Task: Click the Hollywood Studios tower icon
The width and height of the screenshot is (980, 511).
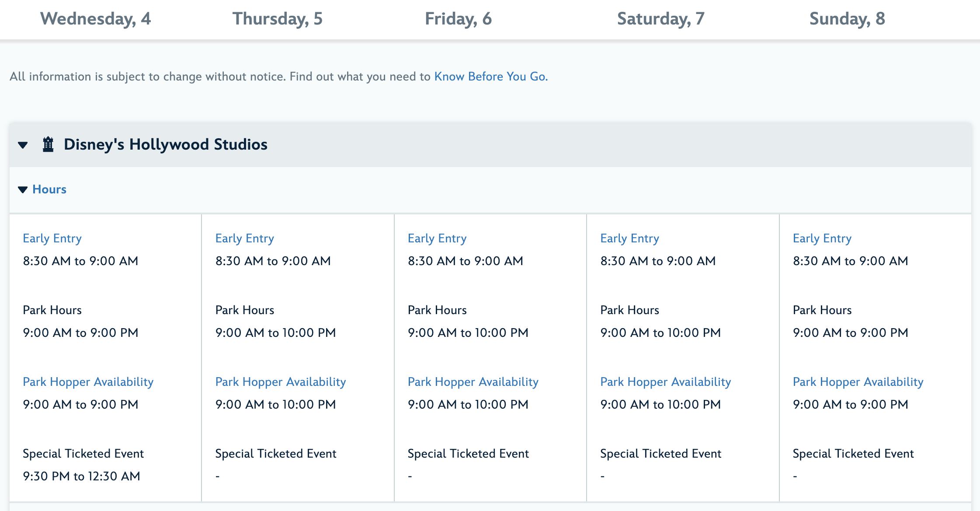Action: (48, 144)
